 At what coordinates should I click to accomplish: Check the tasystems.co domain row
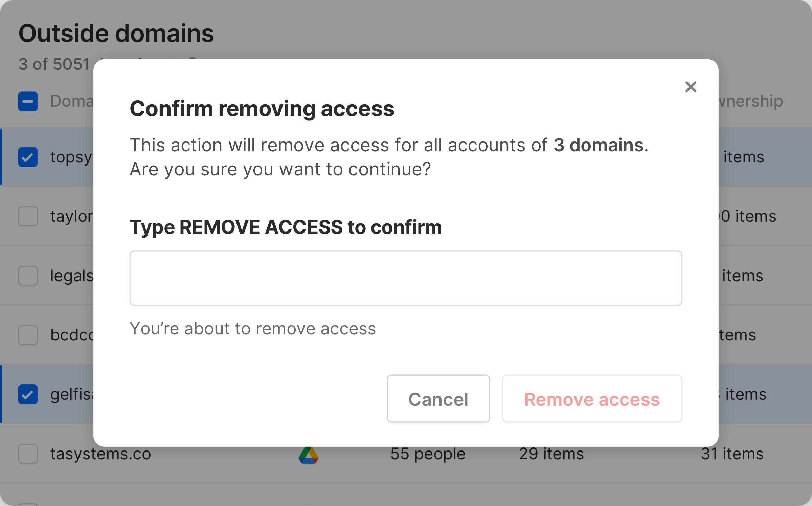(27, 454)
